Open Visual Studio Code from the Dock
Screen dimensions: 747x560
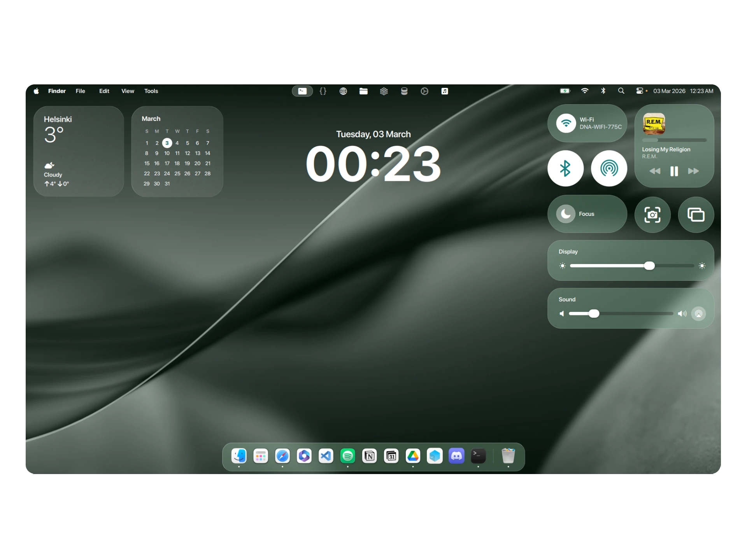click(x=326, y=456)
